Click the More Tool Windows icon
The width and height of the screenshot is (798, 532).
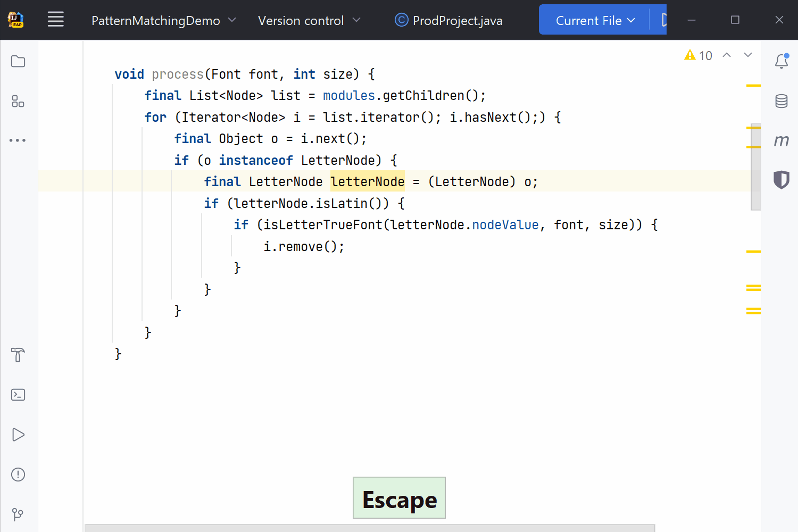(18, 140)
